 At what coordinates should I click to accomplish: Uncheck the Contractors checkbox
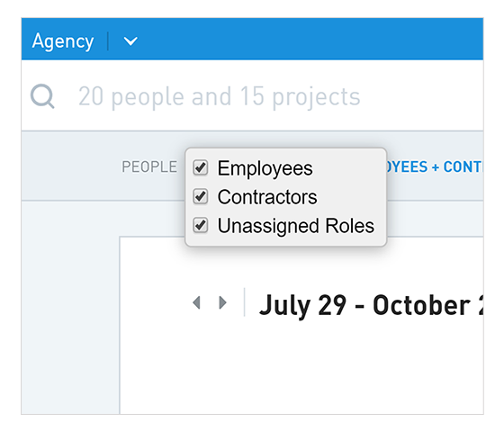200,196
